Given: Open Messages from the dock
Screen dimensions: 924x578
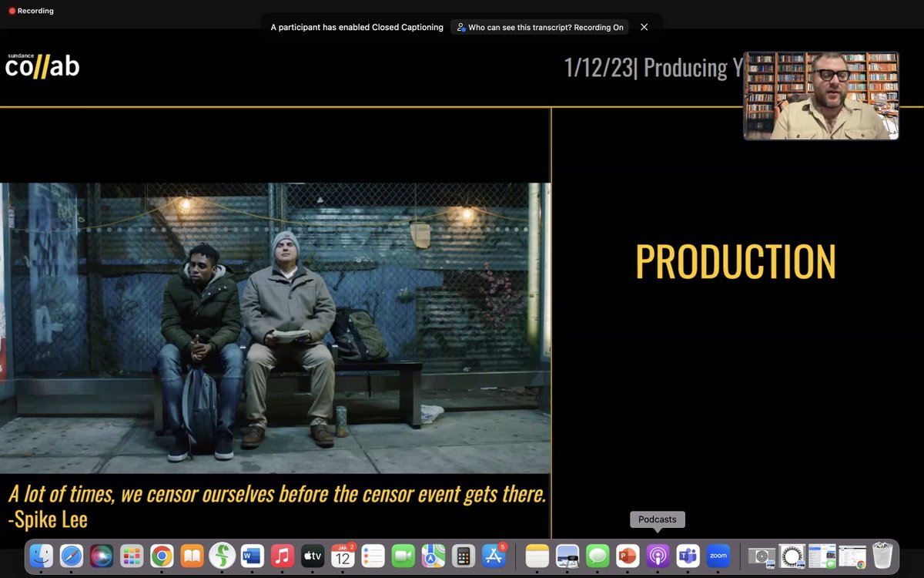Looking at the screenshot, I should 598,556.
